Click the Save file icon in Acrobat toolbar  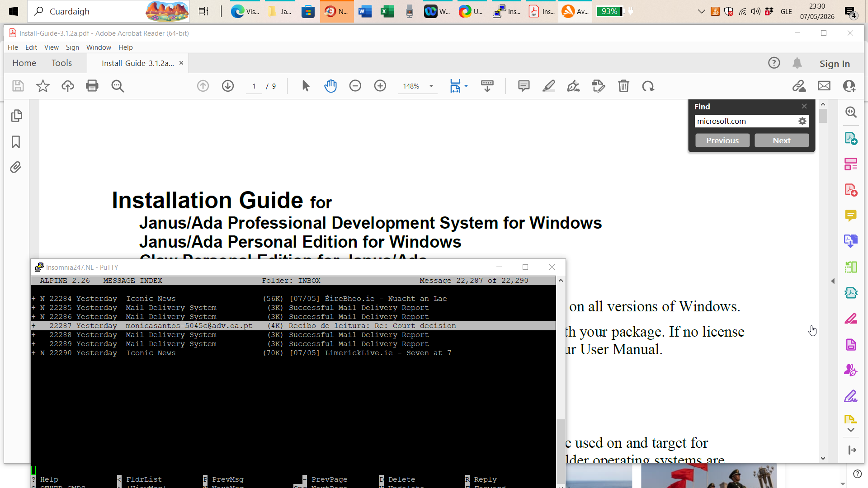18,86
